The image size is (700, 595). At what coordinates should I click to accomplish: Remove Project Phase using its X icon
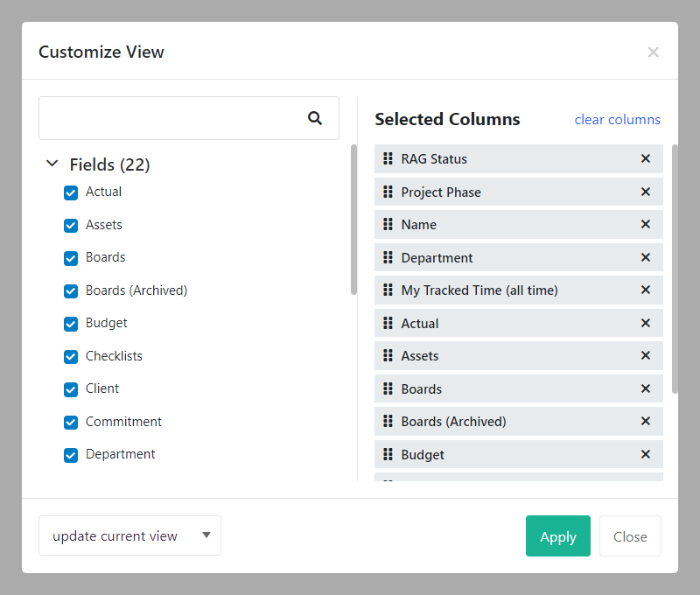click(645, 192)
